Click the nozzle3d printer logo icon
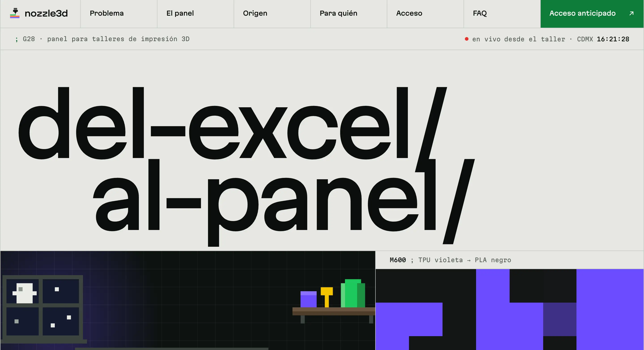The height and width of the screenshot is (350, 644). pos(15,13)
